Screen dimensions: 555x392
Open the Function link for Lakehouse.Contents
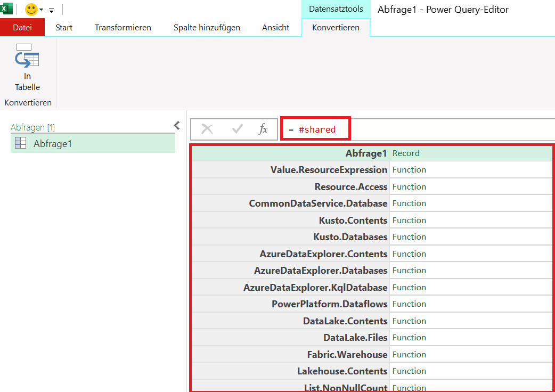pyautogui.click(x=409, y=371)
